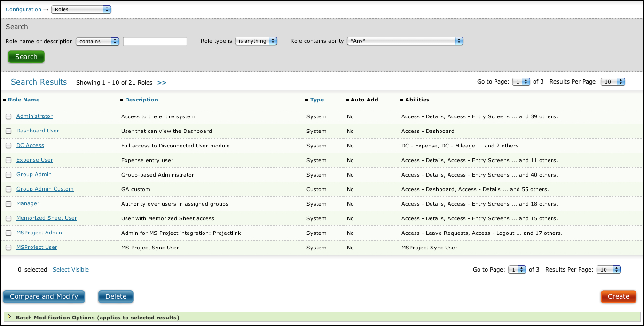This screenshot has width=644, height=326.
Task: Tick the DC Access role checkbox
Action: tap(8, 146)
